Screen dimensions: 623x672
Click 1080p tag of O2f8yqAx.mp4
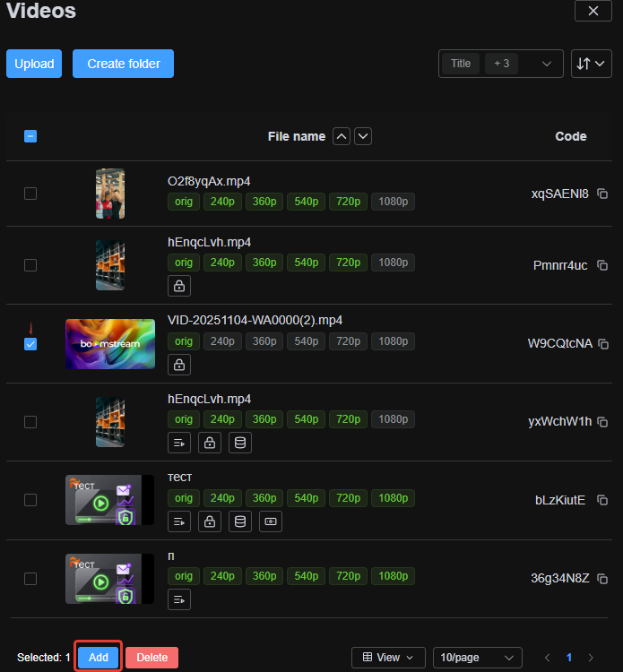(393, 202)
